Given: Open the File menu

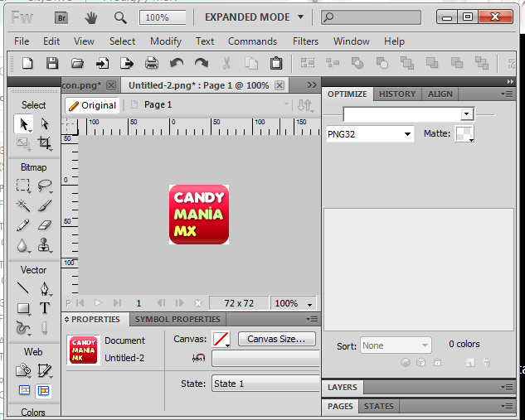Looking at the screenshot, I should (x=22, y=41).
